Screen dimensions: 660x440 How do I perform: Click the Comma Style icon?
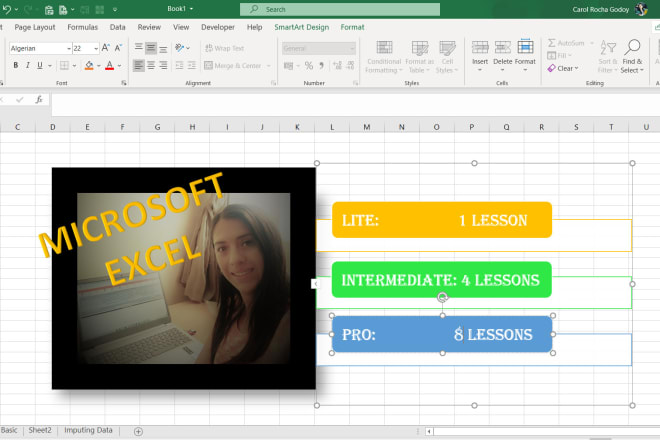tap(322, 66)
